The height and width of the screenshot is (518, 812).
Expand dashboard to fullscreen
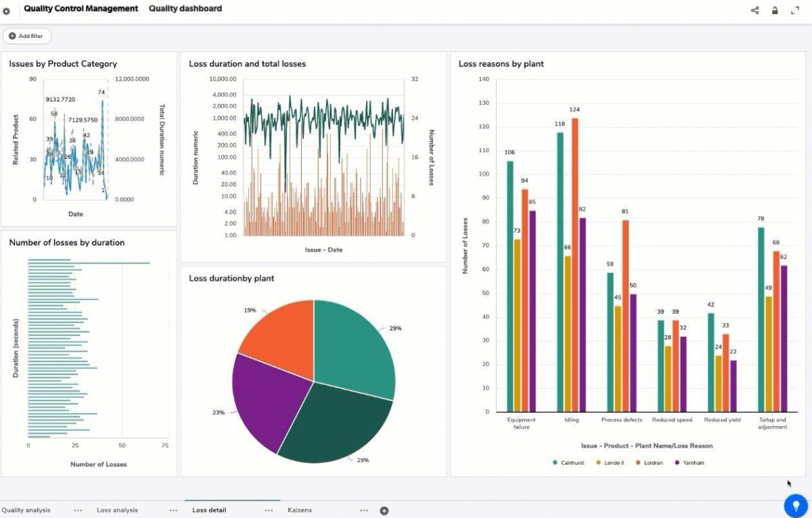click(x=795, y=10)
